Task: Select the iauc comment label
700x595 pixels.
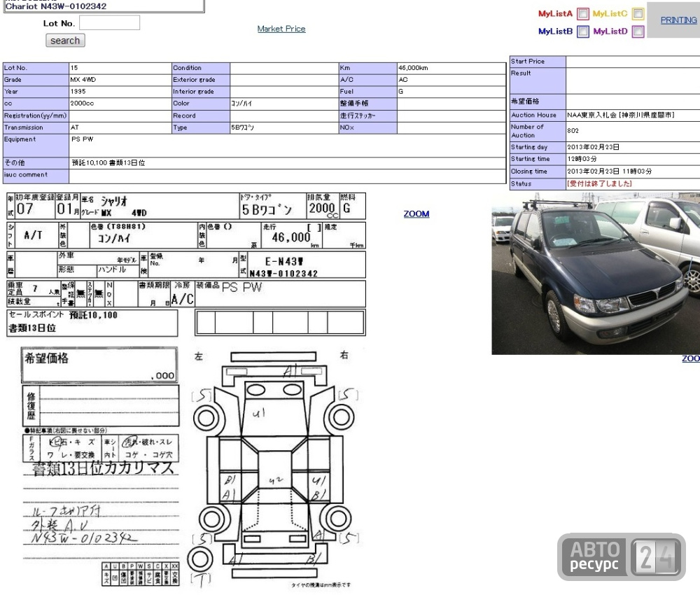Action: [25, 174]
